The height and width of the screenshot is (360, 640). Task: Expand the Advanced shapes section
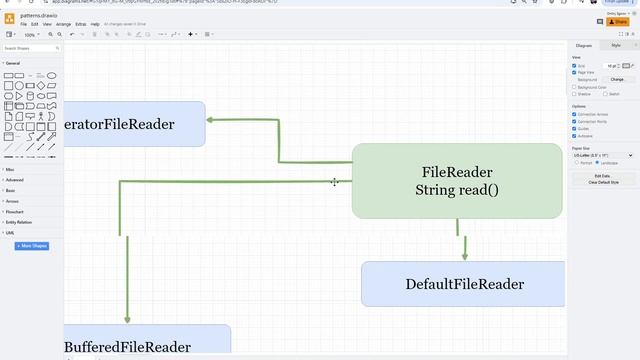click(14, 180)
